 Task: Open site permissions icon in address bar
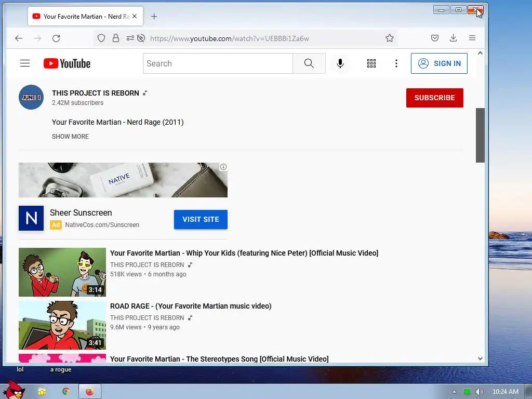[130, 38]
